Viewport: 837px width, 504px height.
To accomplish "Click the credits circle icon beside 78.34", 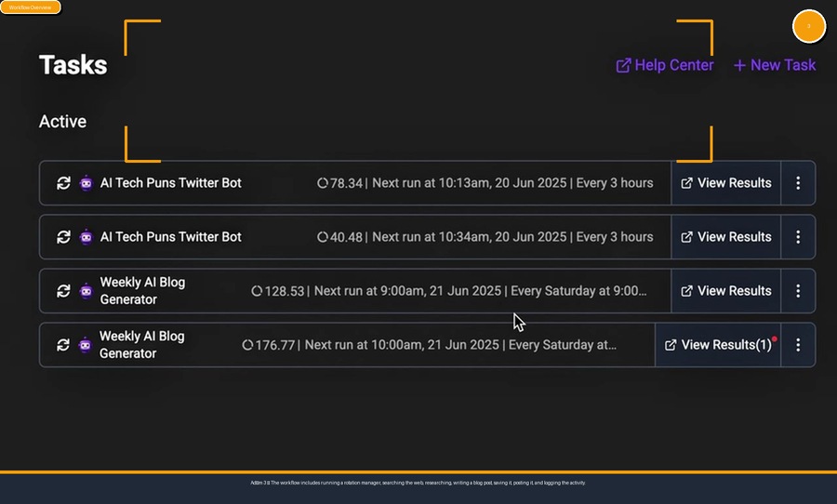I will [323, 183].
